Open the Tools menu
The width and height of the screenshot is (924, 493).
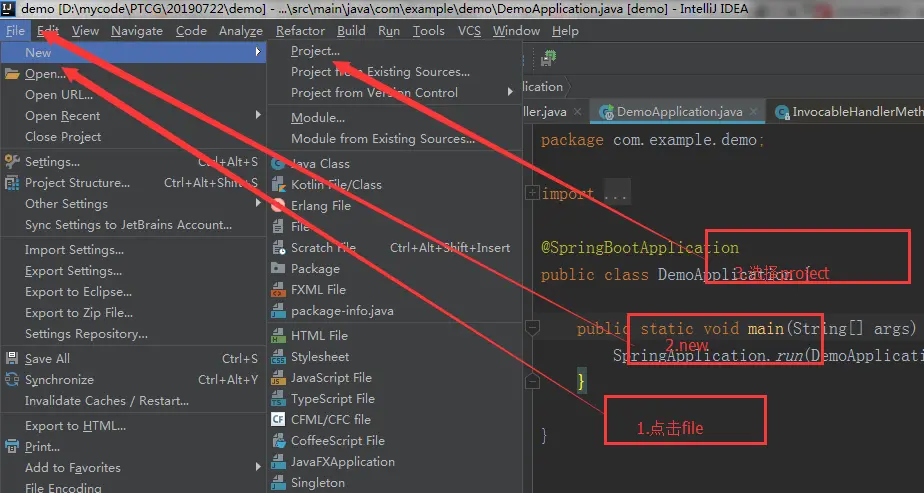click(428, 31)
